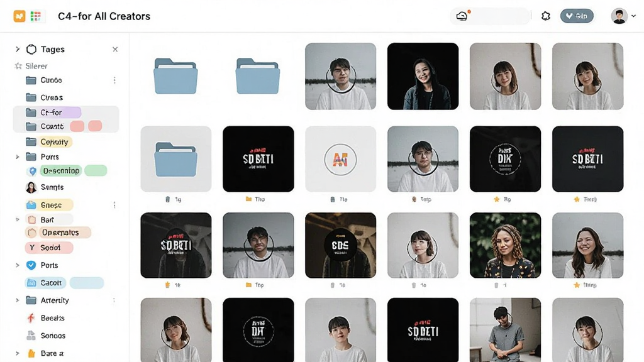This screenshot has width=644, height=362.
Task: Open the selected folder tile in second row
Action: click(176, 159)
